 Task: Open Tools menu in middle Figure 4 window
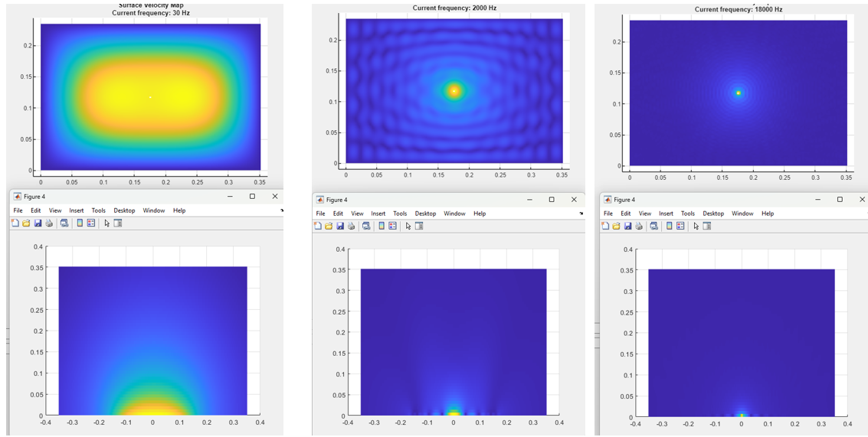(400, 214)
